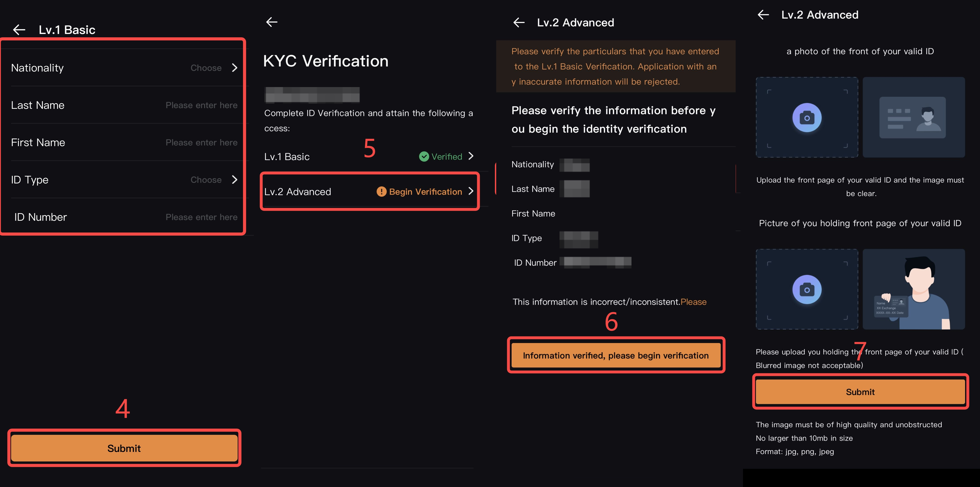Click orange Please link after inconsistent notice
Viewport: 980px width, 487px height.
[x=693, y=302]
